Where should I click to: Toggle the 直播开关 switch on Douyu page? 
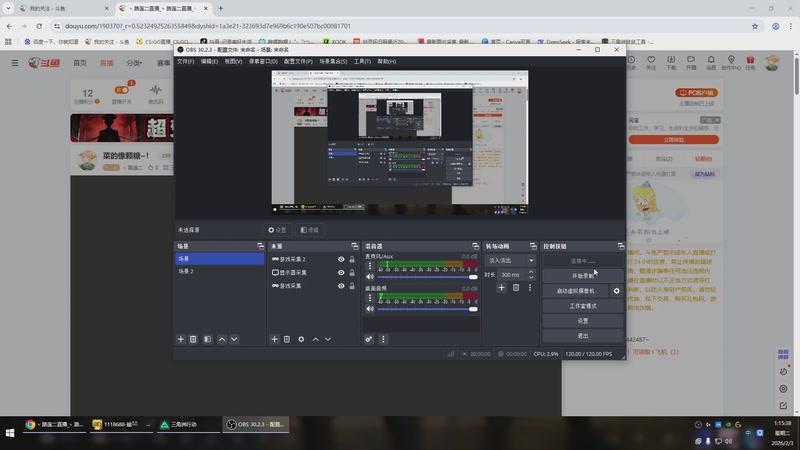coord(121,90)
